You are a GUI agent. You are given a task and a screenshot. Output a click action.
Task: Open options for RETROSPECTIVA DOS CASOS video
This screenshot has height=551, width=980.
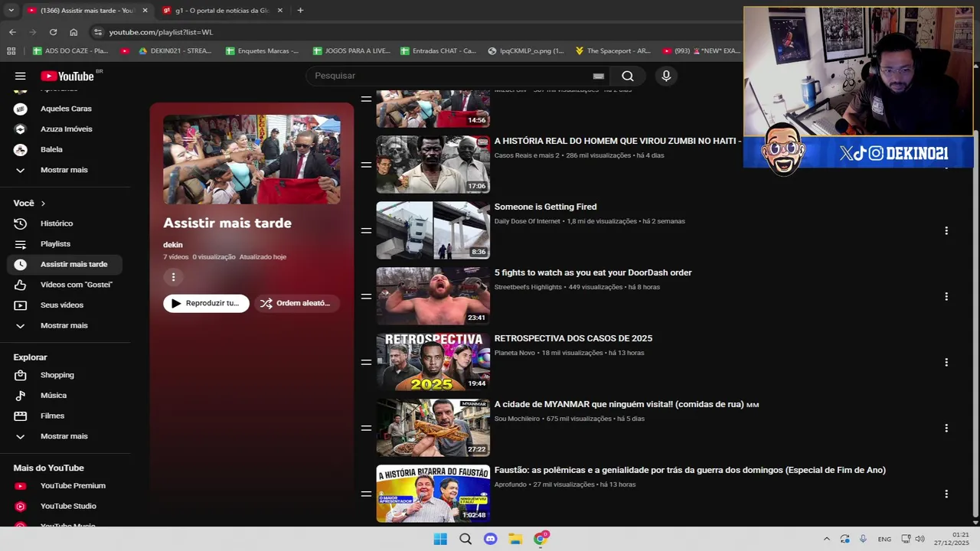(946, 362)
